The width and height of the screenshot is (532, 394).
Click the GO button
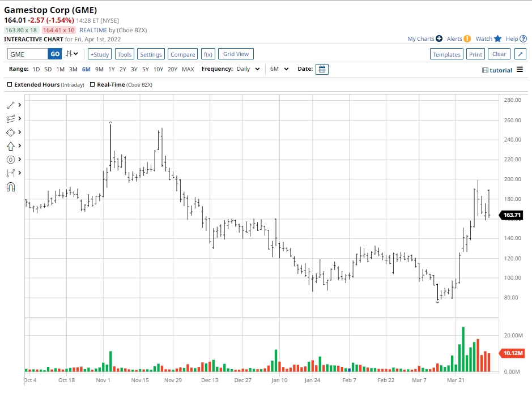55,54
